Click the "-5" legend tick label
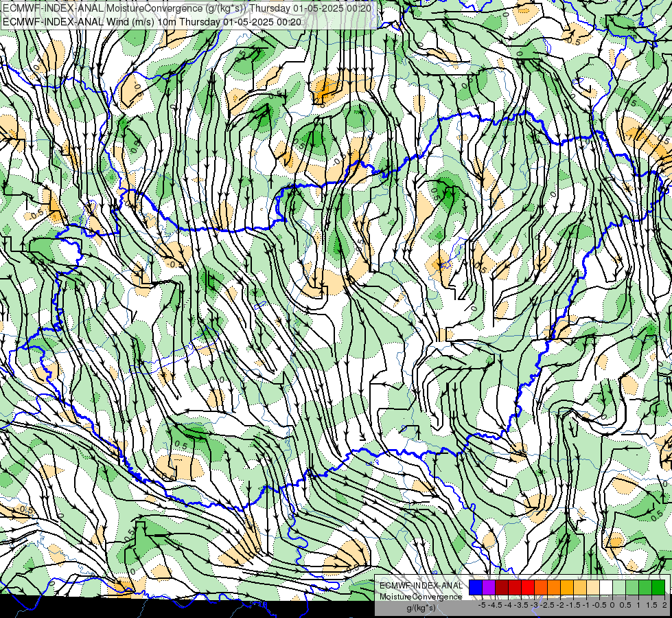 click(x=482, y=605)
